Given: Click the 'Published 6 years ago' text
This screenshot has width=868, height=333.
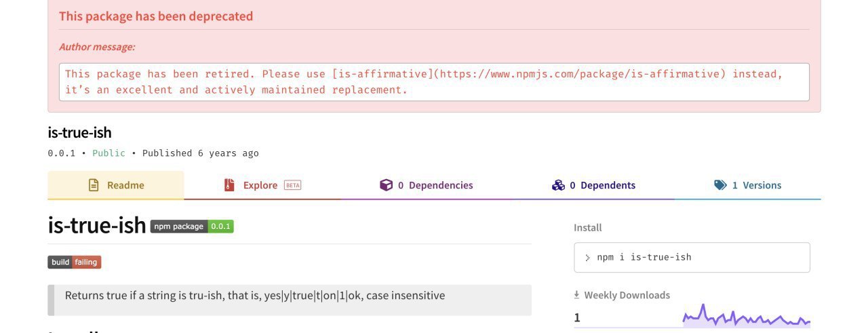Looking at the screenshot, I should tap(200, 153).
